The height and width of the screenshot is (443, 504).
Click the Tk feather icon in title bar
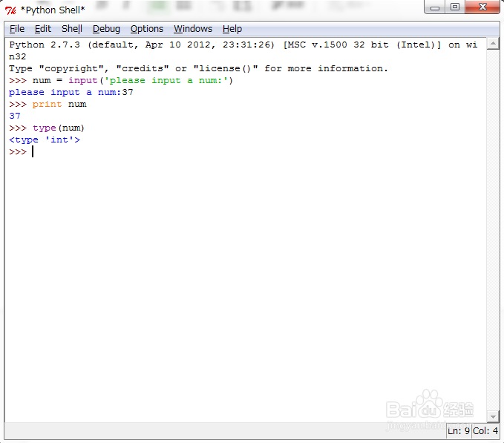point(10,10)
